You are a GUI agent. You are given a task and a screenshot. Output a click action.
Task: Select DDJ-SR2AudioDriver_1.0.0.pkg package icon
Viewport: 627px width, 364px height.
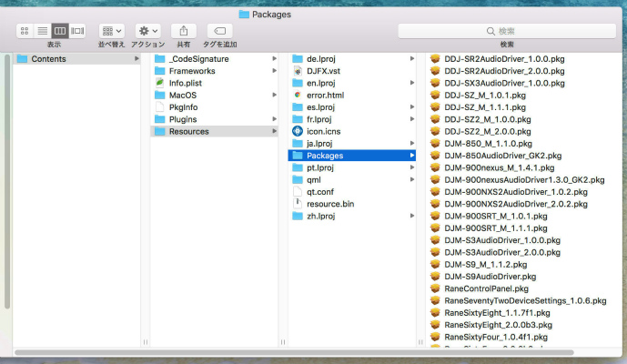click(x=435, y=59)
